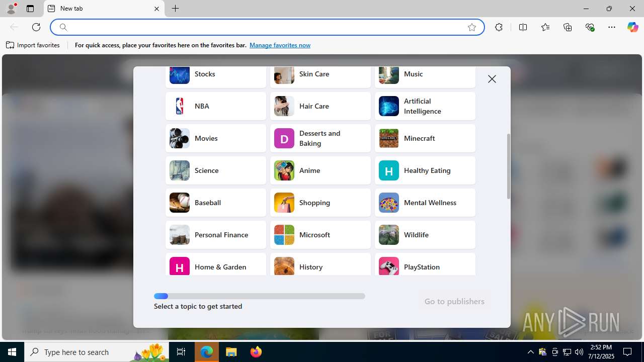Launch Firefox from the taskbar

coord(256,352)
